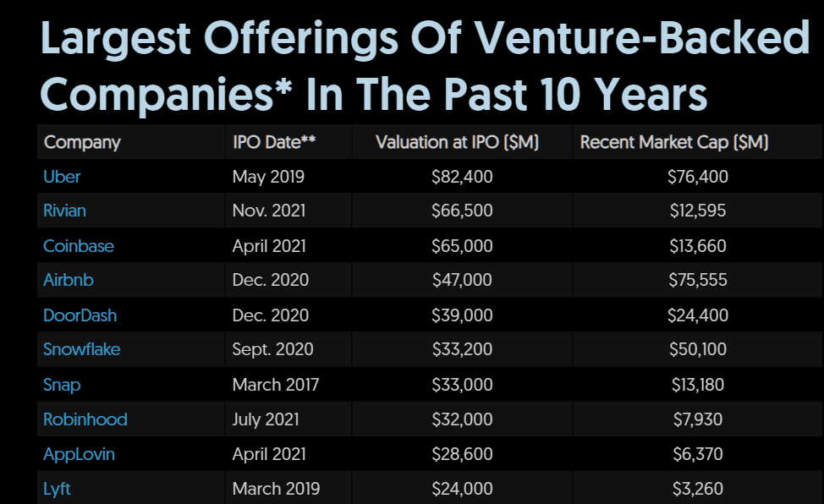Click the Rivian company link
824x504 pixels.
click(x=64, y=211)
